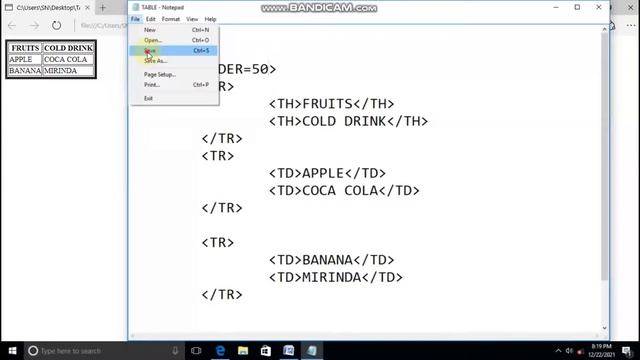Reload the page in the browser
Viewport: 640px width, 360px height.
(56, 25)
